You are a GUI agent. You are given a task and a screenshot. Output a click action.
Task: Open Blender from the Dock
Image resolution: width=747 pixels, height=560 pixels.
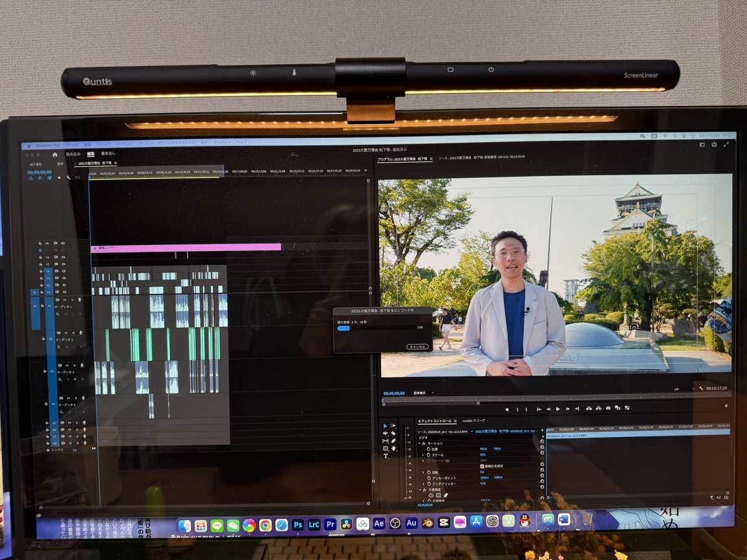428,523
